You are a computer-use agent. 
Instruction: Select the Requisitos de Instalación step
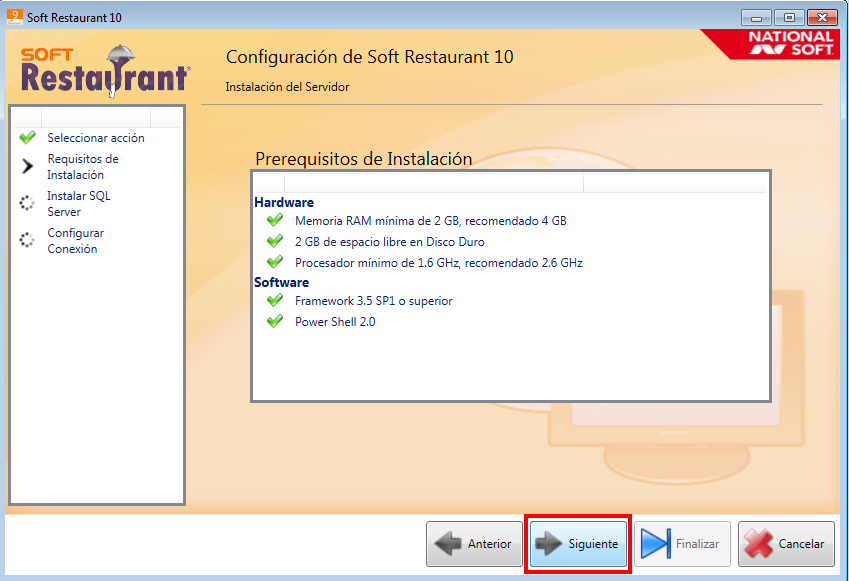pos(83,167)
